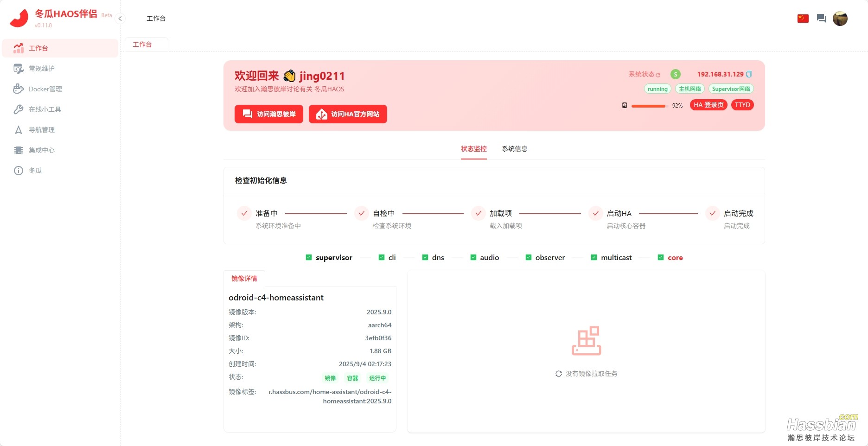Open 冬瓜 about page in sidebar

click(60, 171)
